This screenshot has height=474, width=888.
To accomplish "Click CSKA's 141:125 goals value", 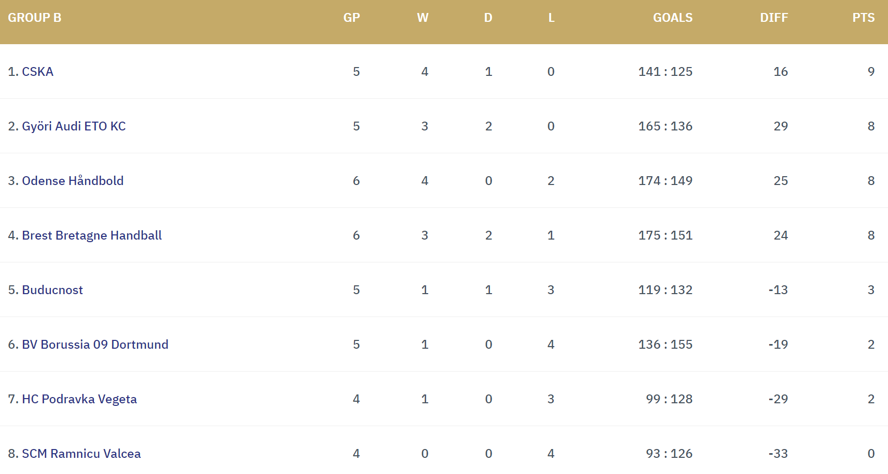I will [665, 72].
